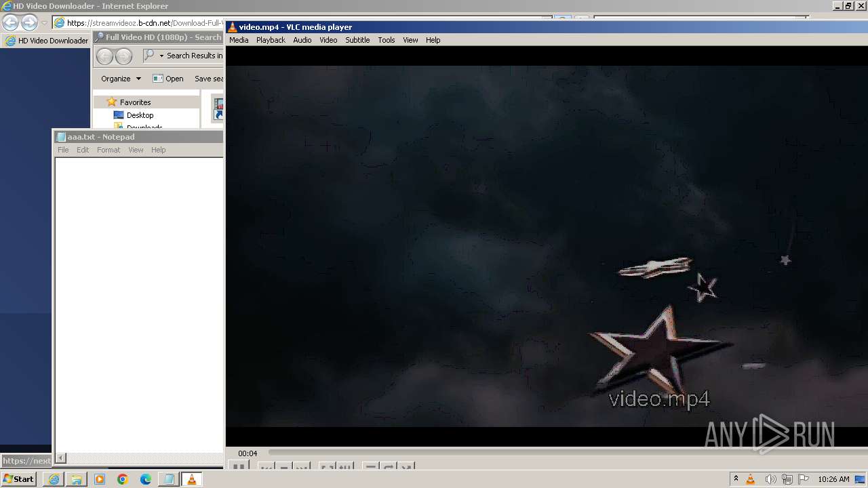Select Desktop under Favorites
The width and height of the screenshot is (868, 488).
(134, 115)
